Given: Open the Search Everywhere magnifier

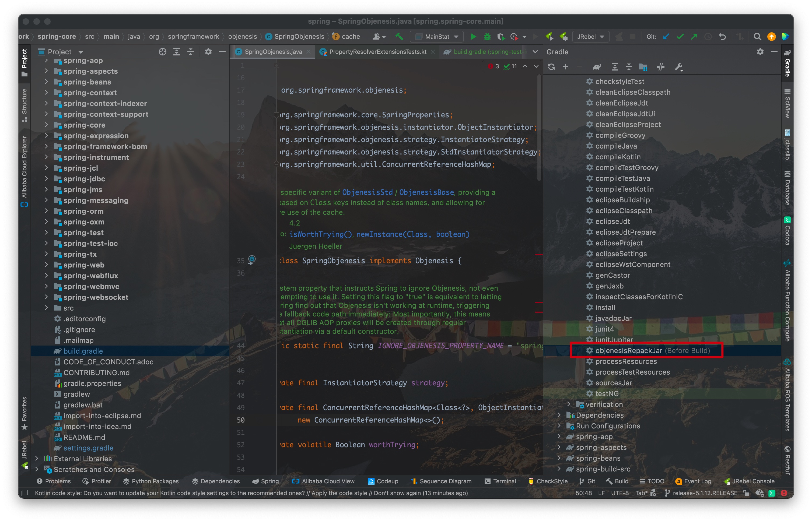Looking at the screenshot, I should [757, 37].
